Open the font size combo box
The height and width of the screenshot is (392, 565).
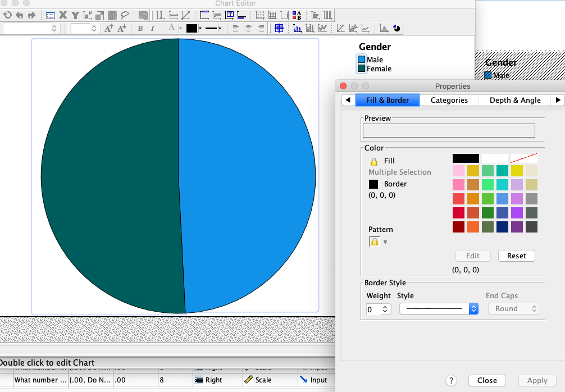coord(84,29)
